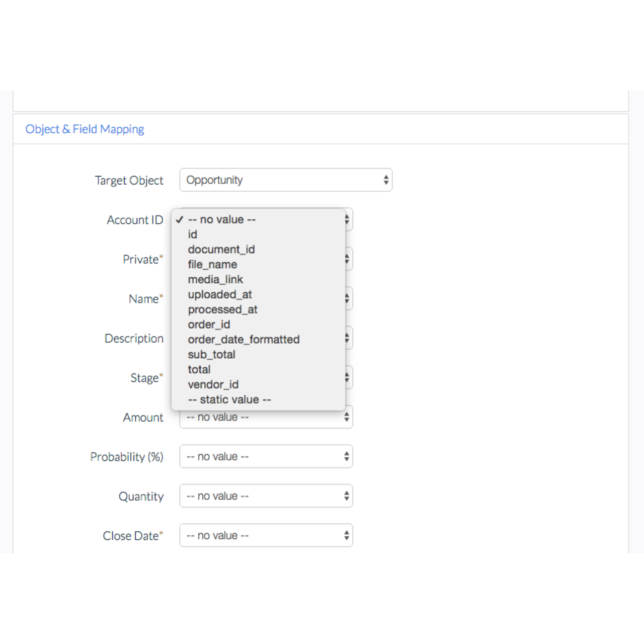
Task: Select the checked '-- no value --' option
Action: [x=222, y=220]
